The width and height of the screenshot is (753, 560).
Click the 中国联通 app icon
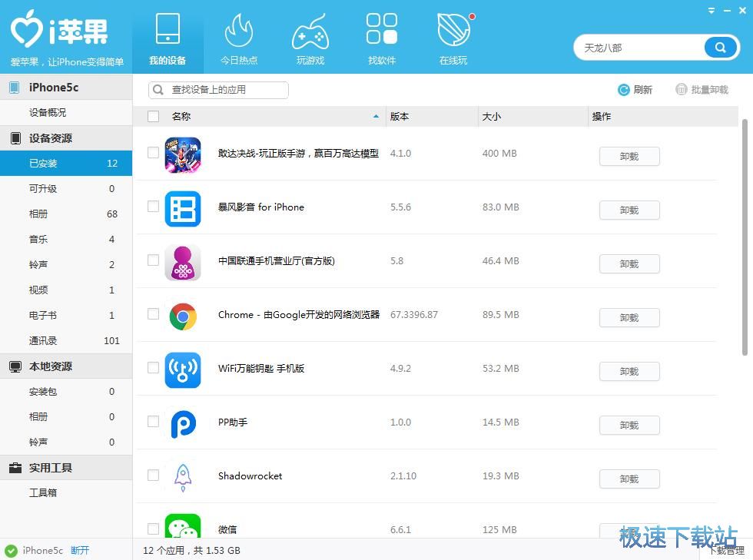pyautogui.click(x=183, y=263)
